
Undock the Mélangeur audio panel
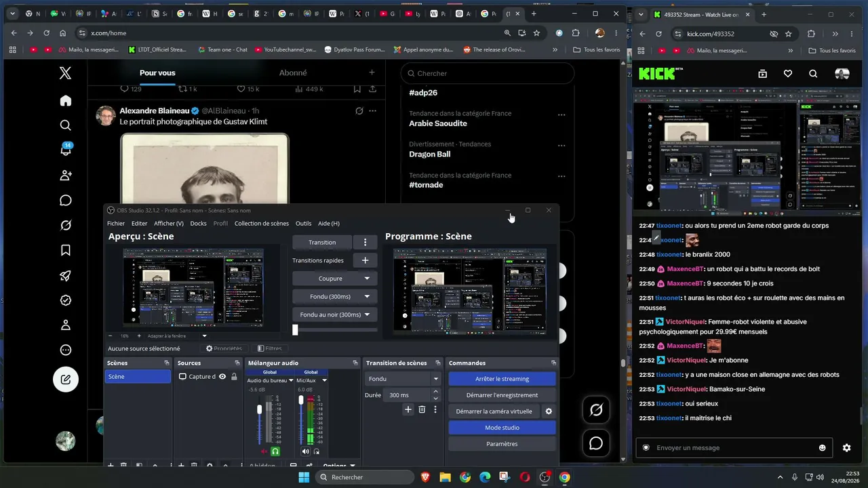(x=355, y=363)
